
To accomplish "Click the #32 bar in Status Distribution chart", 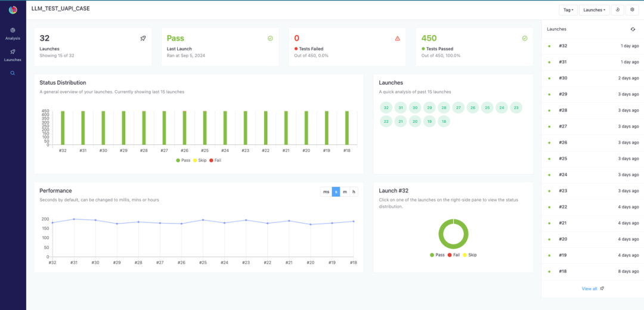I will (63, 128).
